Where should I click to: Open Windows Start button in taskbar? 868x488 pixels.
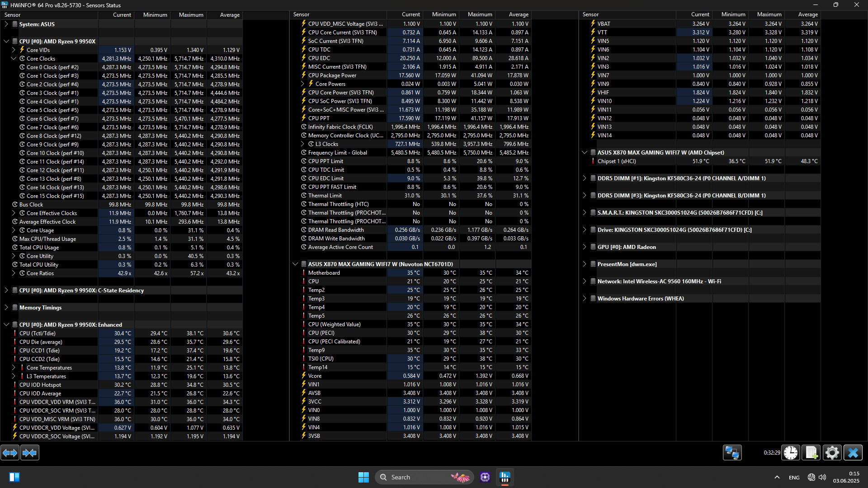click(x=363, y=477)
